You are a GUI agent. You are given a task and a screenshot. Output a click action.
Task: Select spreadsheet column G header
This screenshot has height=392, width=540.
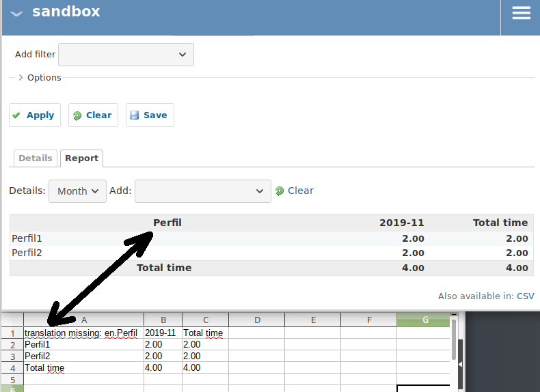[424, 320]
